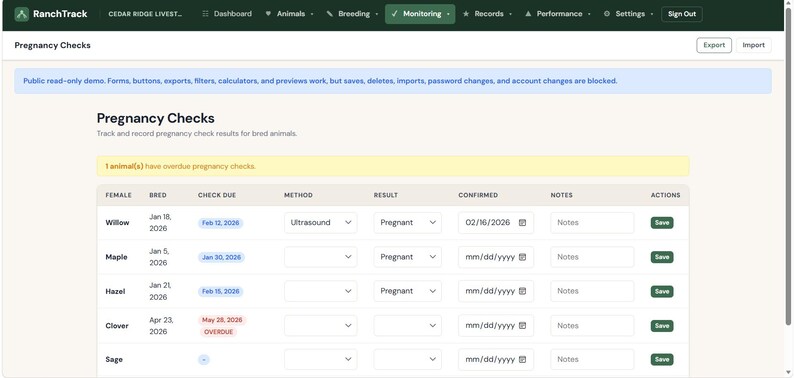The width and height of the screenshot is (794, 378).
Task: Click the Feb 12, 2026 check due badge
Action: click(x=220, y=223)
